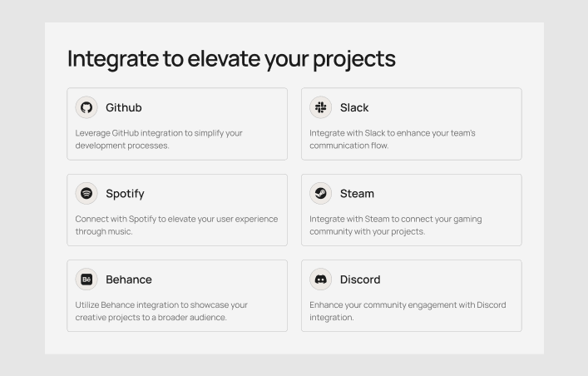Click the Spotify logo icon
Screen dimensions: 588x376
tap(86, 193)
